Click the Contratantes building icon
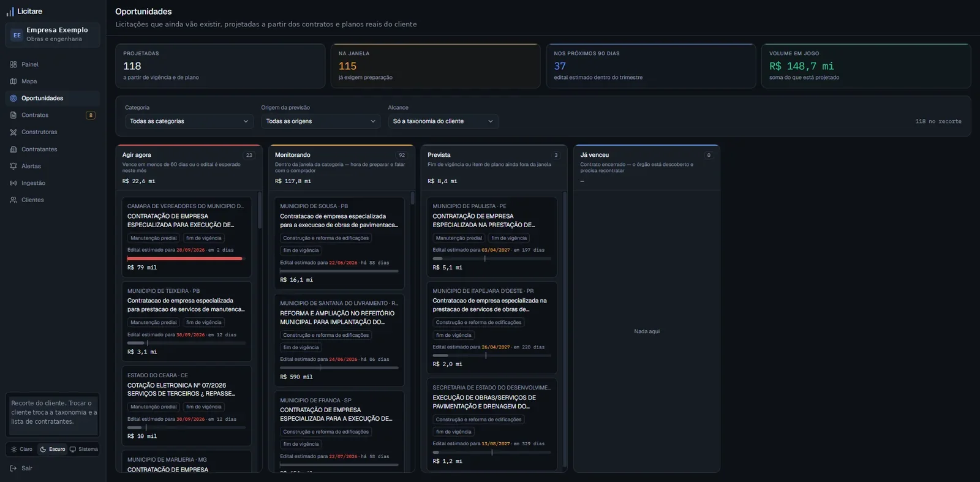The height and width of the screenshot is (482, 980). (x=13, y=149)
